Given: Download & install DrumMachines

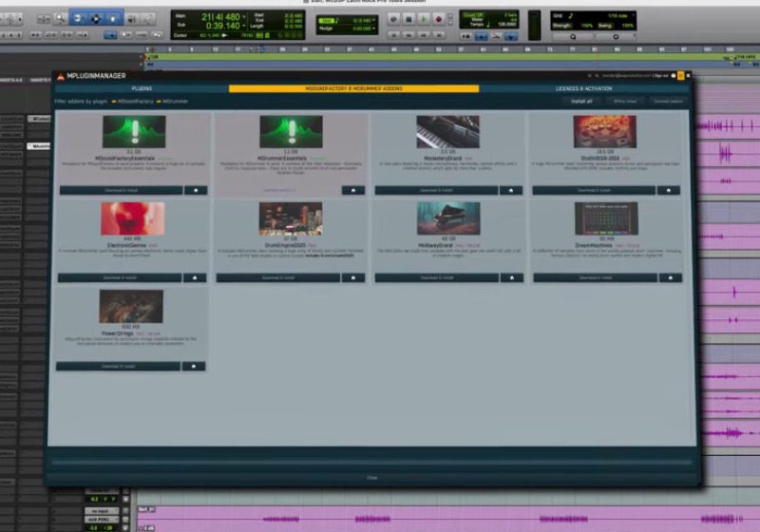Looking at the screenshot, I should [x=596, y=277].
